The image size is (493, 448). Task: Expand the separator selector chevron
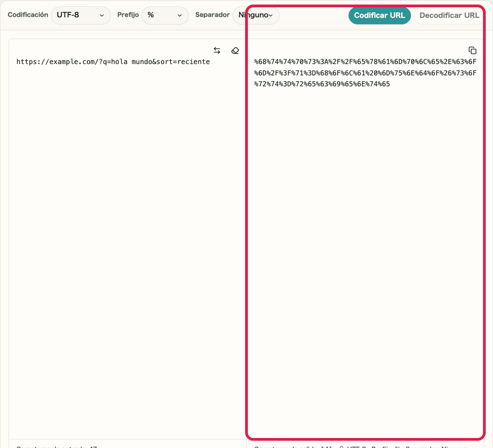(272, 15)
